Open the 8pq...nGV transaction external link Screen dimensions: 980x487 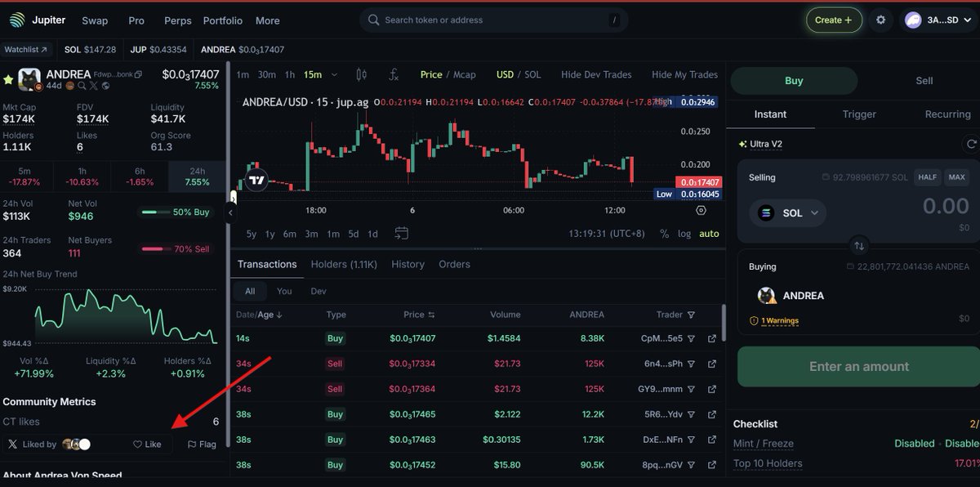tap(712, 465)
